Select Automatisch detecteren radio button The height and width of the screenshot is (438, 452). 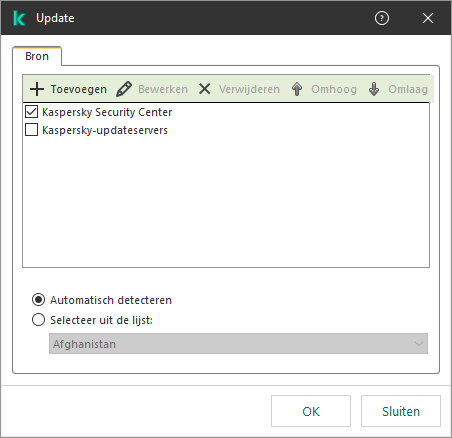tap(38, 300)
